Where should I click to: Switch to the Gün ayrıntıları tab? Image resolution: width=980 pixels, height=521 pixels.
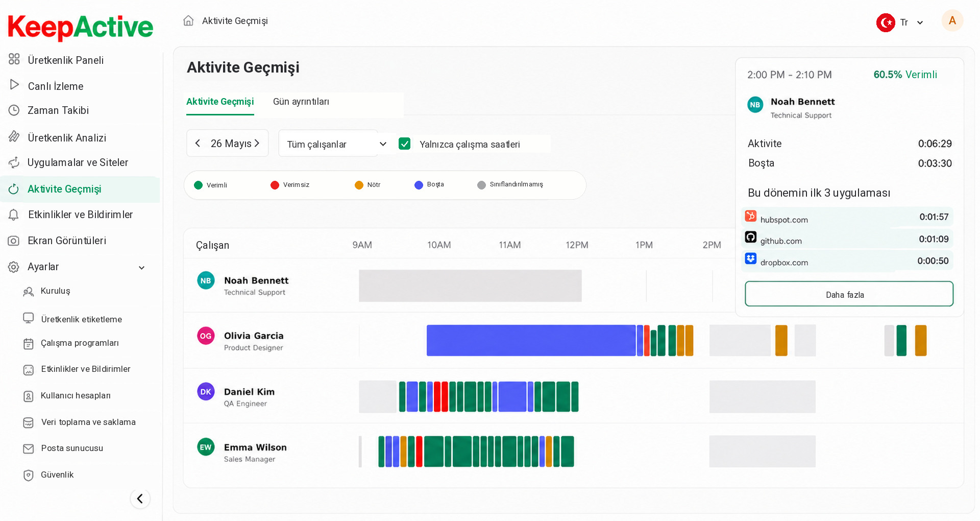301,102
